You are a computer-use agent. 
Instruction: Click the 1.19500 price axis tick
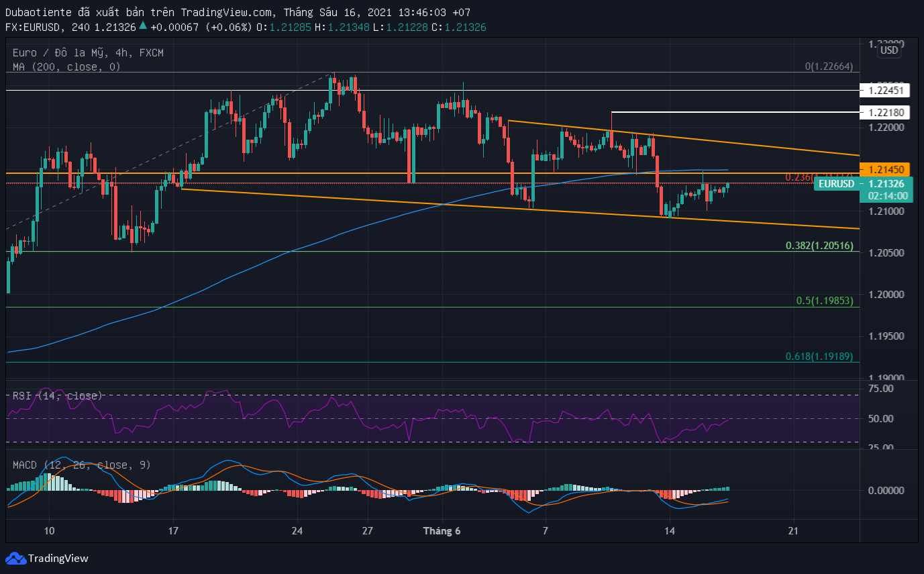[x=887, y=336]
